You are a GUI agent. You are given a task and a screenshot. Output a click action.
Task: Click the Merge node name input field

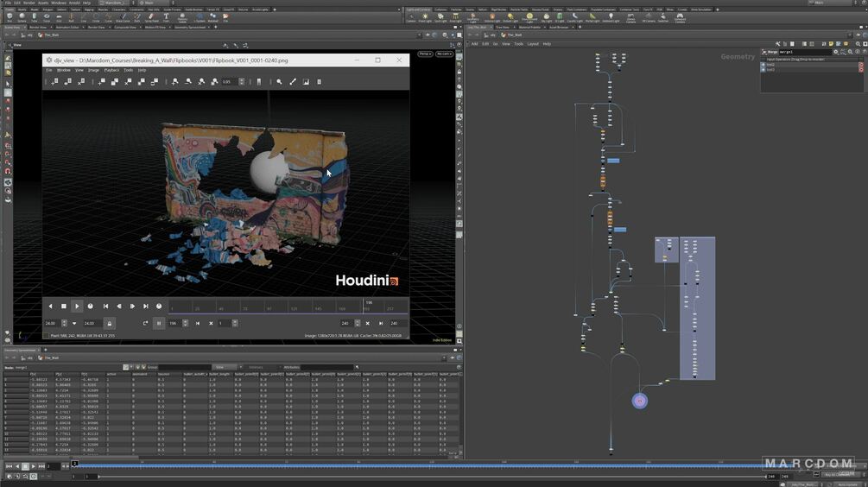pos(806,52)
